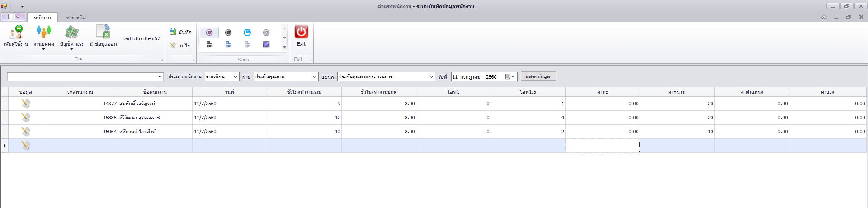Open the application menu button
The width and height of the screenshot is (868, 208).
pyautogui.click(x=14, y=16)
